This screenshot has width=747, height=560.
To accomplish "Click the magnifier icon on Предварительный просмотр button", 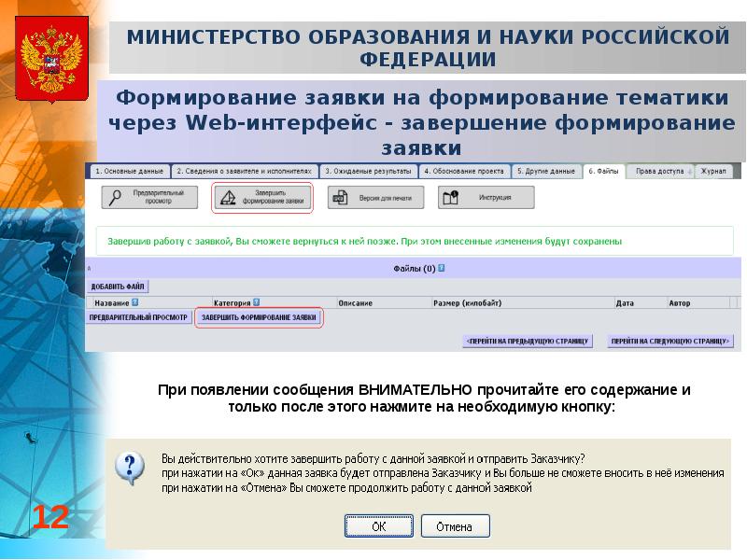I will (116, 197).
